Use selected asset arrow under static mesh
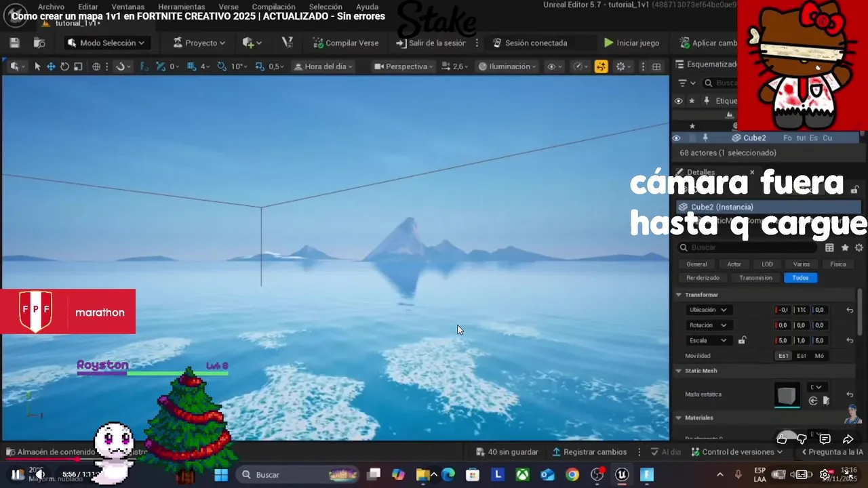This screenshot has height=488, width=868. pos(813,401)
